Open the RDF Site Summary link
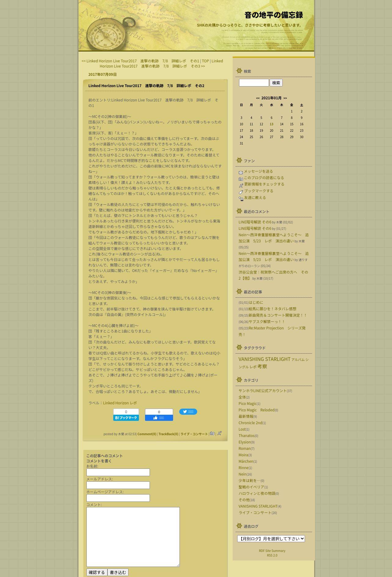The width and height of the screenshot is (392, 577). click(272, 551)
